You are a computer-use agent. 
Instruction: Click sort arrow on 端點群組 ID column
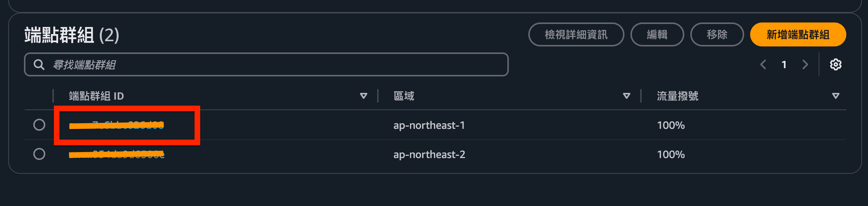point(363,96)
